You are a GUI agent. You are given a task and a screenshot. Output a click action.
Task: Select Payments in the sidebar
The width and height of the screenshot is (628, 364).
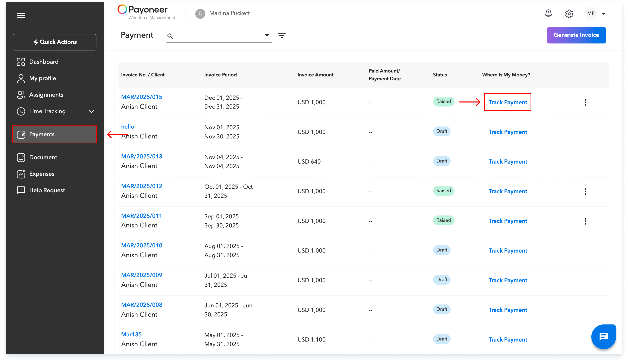42,134
